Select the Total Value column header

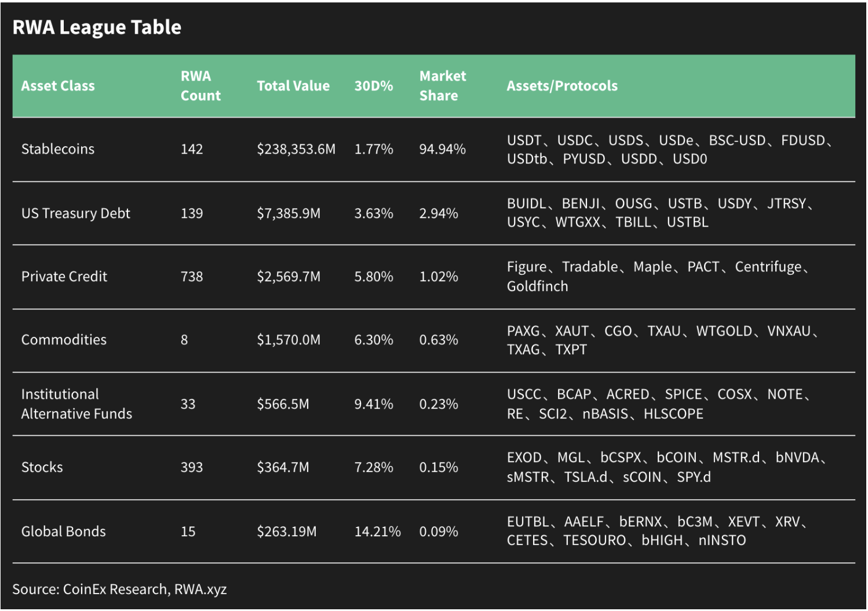(293, 86)
